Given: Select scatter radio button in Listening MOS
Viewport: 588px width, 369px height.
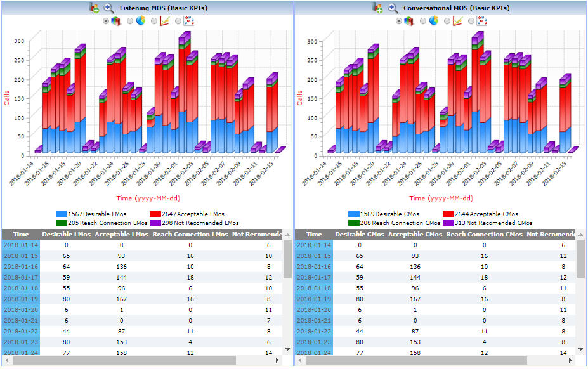Looking at the screenshot, I should [178, 21].
